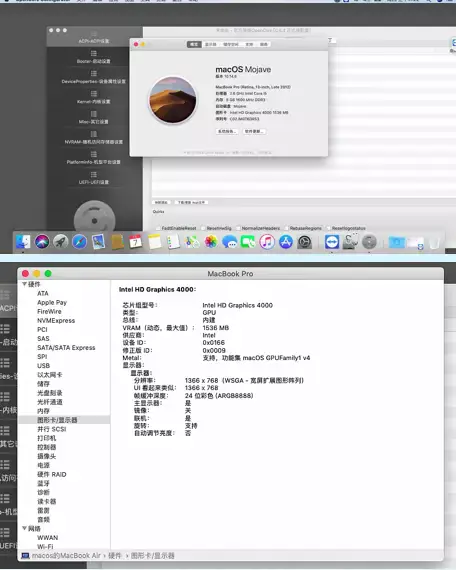
Task: Enable the ResetLogoStatus checkbox
Action: point(328,228)
